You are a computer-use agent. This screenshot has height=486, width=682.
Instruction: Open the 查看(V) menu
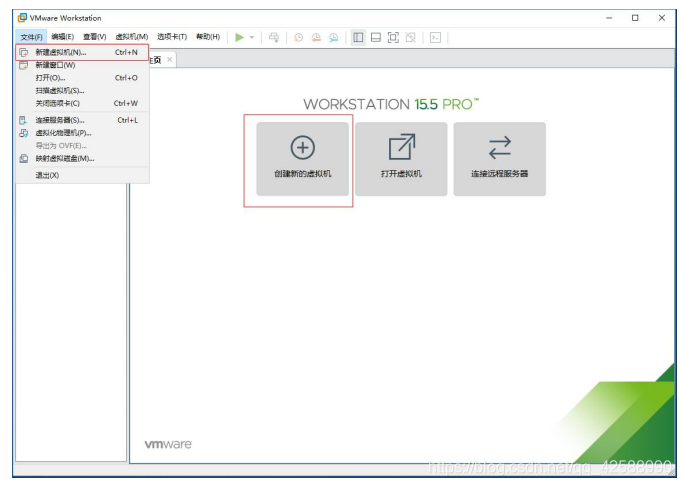(94, 37)
